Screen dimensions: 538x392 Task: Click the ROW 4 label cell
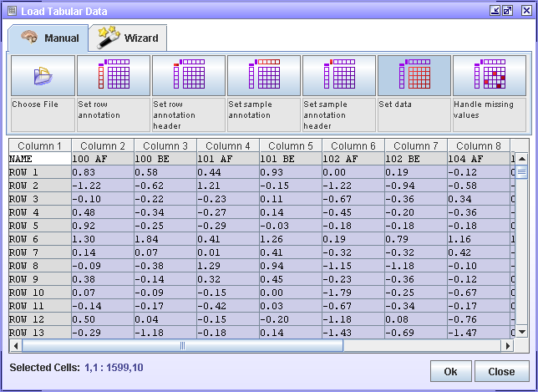40,212
